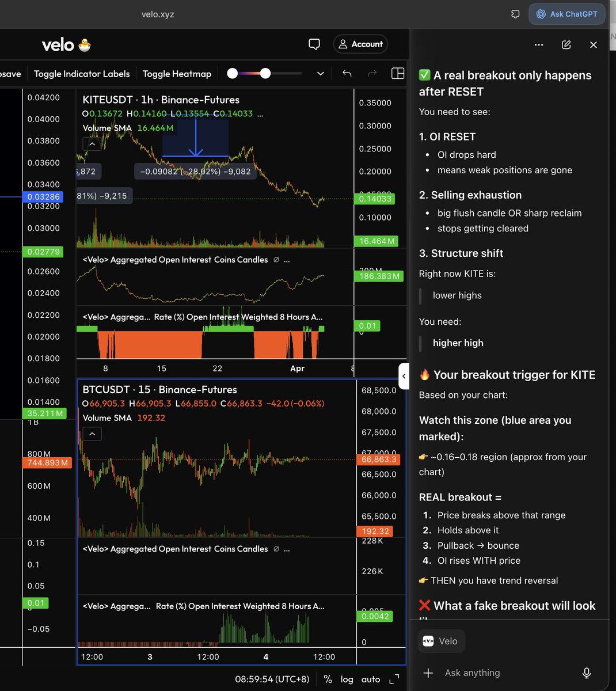
Task: Open the Account menu button
Action: 360,44
